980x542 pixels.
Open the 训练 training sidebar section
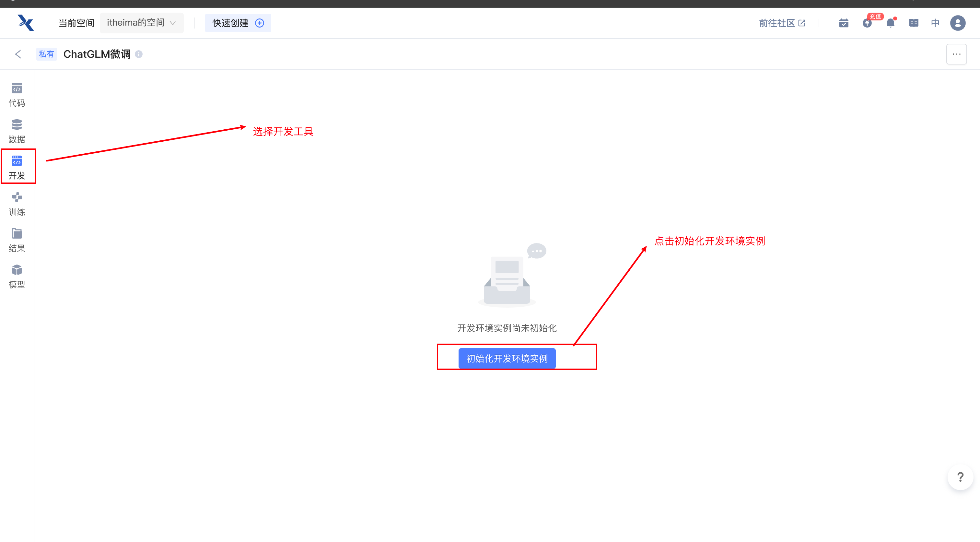coord(17,204)
